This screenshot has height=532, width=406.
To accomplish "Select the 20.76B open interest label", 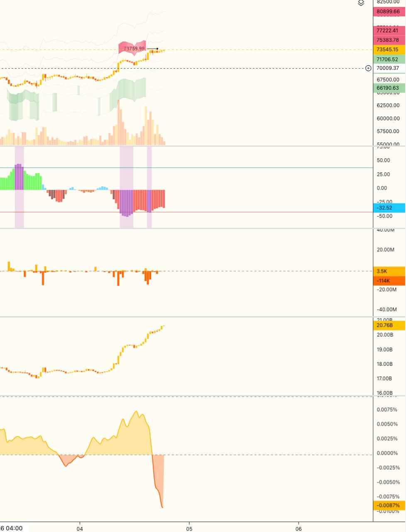I will (x=389, y=325).
